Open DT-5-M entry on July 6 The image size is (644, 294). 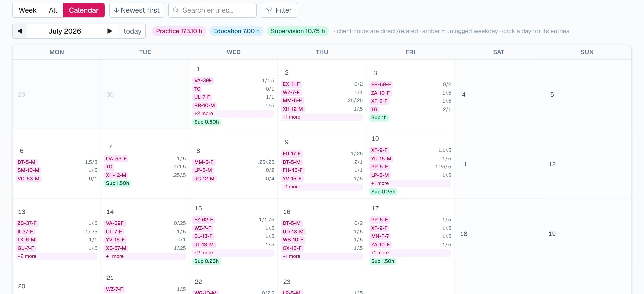click(x=26, y=162)
